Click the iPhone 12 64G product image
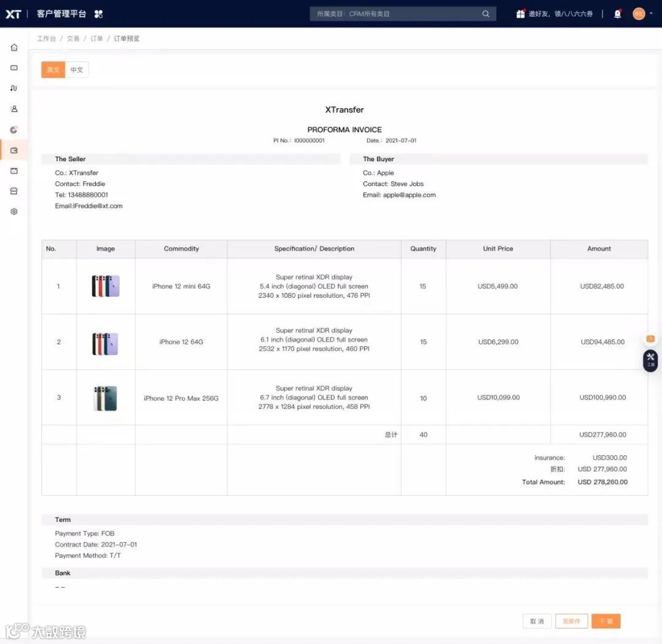 tap(105, 344)
